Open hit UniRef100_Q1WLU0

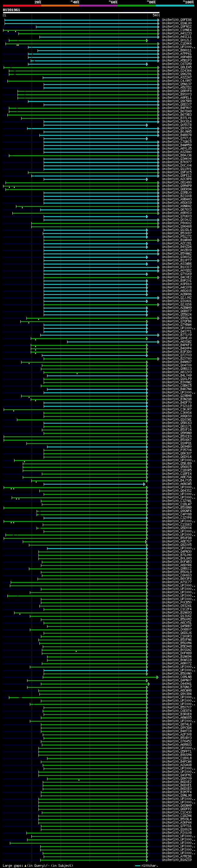tap(177, 23)
